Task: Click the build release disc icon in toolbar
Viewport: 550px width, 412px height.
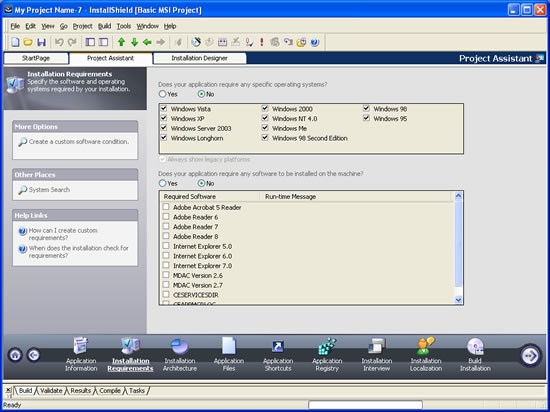Action: click(x=196, y=42)
